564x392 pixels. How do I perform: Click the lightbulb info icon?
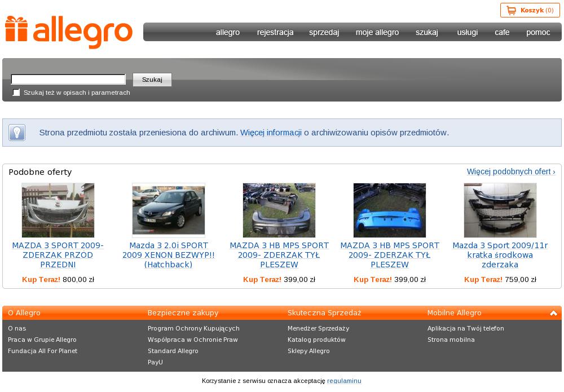pos(17,133)
